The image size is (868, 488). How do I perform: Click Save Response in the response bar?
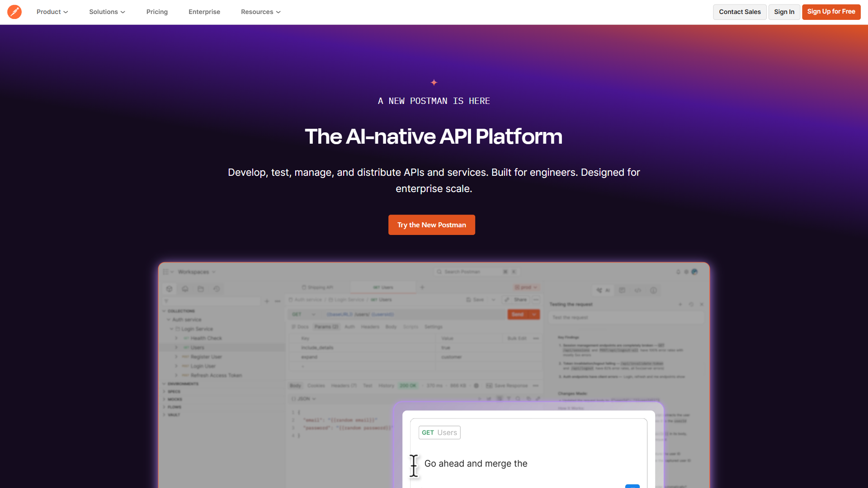(x=507, y=386)
